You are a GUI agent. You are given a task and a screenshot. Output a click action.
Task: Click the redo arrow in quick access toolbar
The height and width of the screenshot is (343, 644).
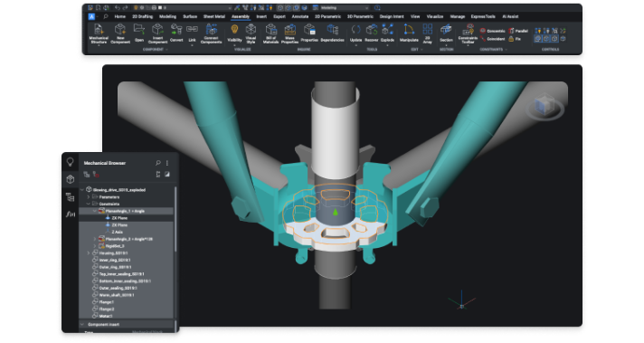click(x=126, y=8)
